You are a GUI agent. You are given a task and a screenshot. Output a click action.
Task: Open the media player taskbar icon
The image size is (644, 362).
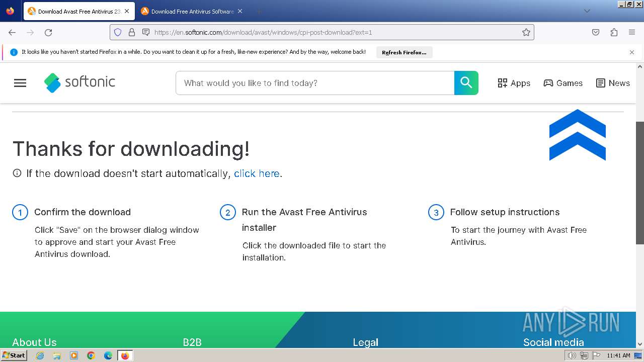coord(74,355)
